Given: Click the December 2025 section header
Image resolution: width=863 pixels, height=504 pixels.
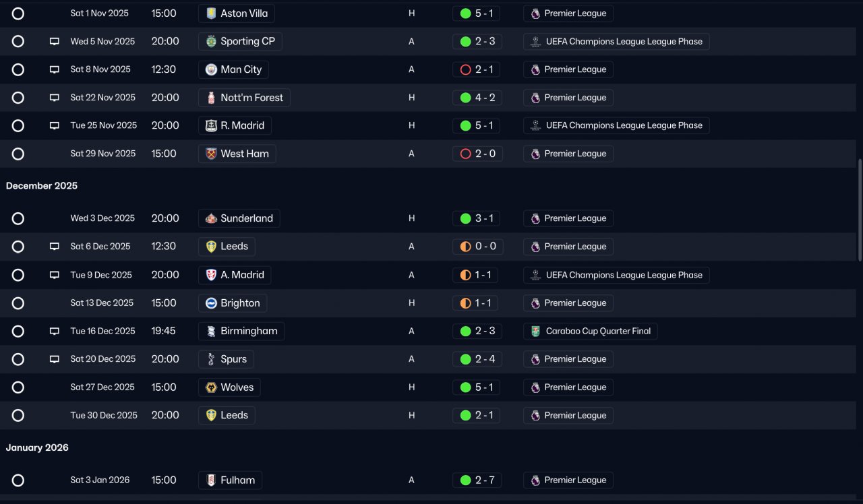Looking at the screenshot, I should [x=42, y=186].
